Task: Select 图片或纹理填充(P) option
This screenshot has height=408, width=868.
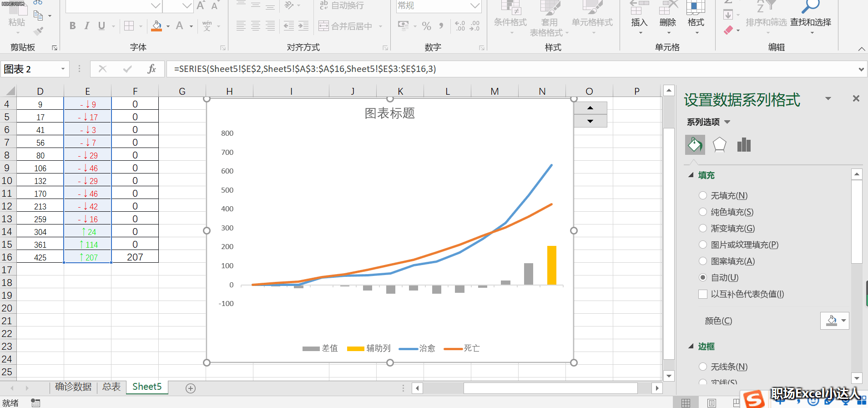Action: (703, 245)
